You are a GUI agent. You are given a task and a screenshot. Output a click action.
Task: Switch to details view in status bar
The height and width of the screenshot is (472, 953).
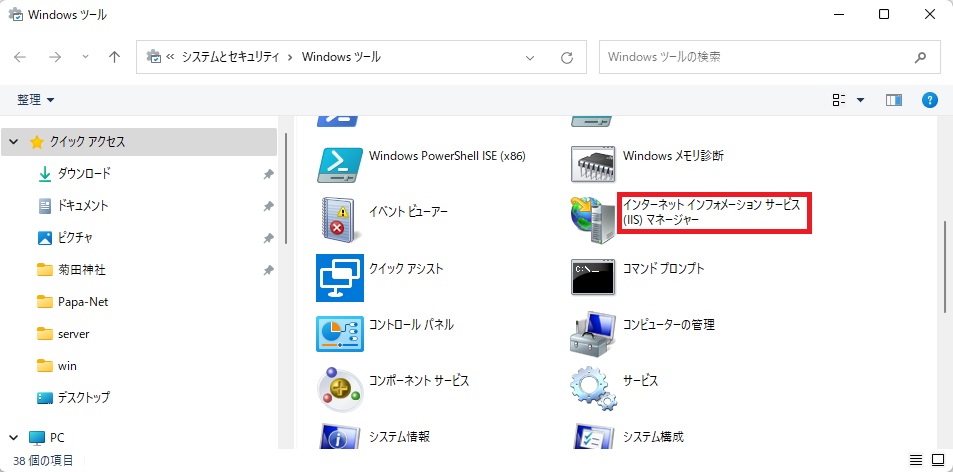[916, 459]
